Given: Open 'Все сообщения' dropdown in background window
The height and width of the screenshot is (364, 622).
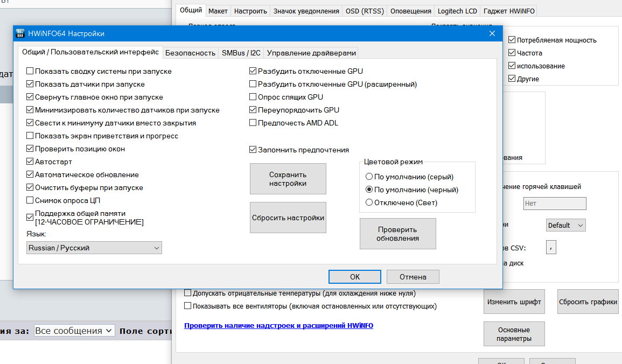Looking at the screenshot, I should click(x=74, y=331).
